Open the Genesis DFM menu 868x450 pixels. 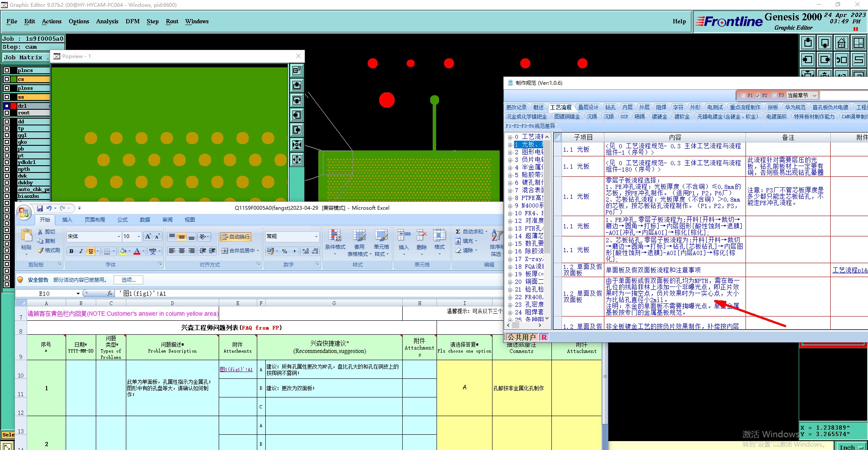click(x=133, y=21)
